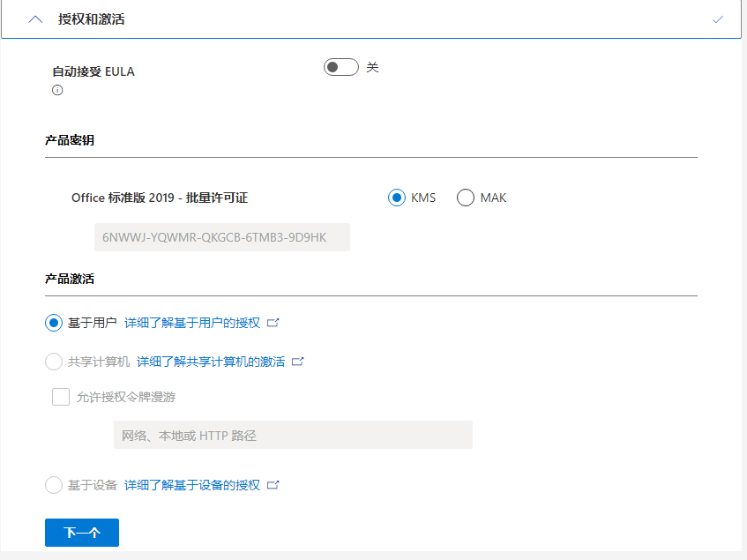747x560 pixels.
Task: Select the MAK radio button
Action: click(x=466, y=198)
